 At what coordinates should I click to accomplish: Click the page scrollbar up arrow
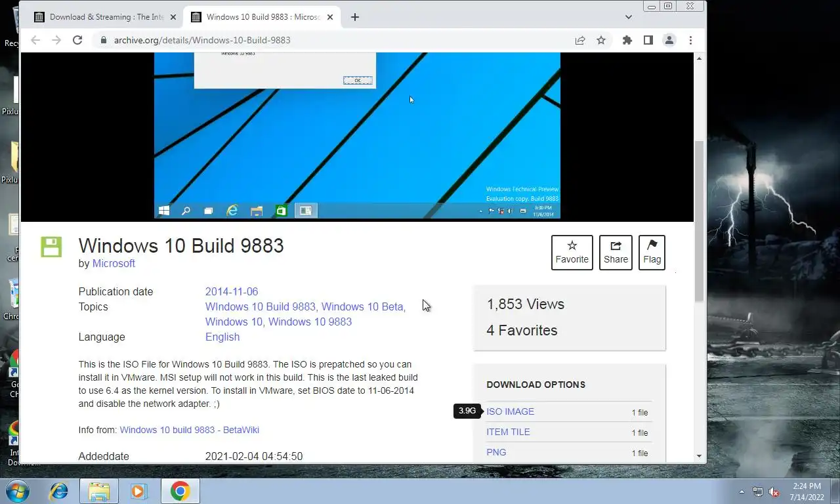(699, 58)
